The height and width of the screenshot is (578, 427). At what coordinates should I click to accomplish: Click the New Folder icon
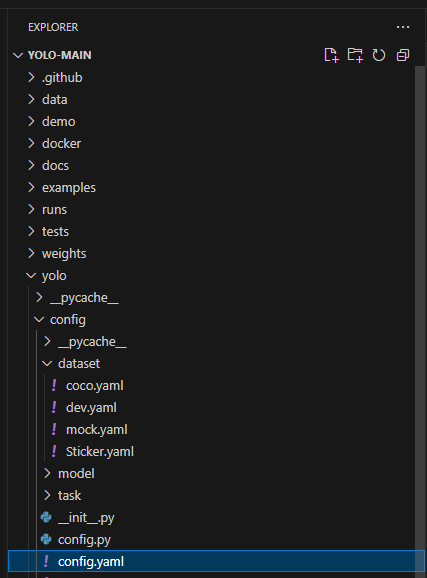tap(355, 55)
